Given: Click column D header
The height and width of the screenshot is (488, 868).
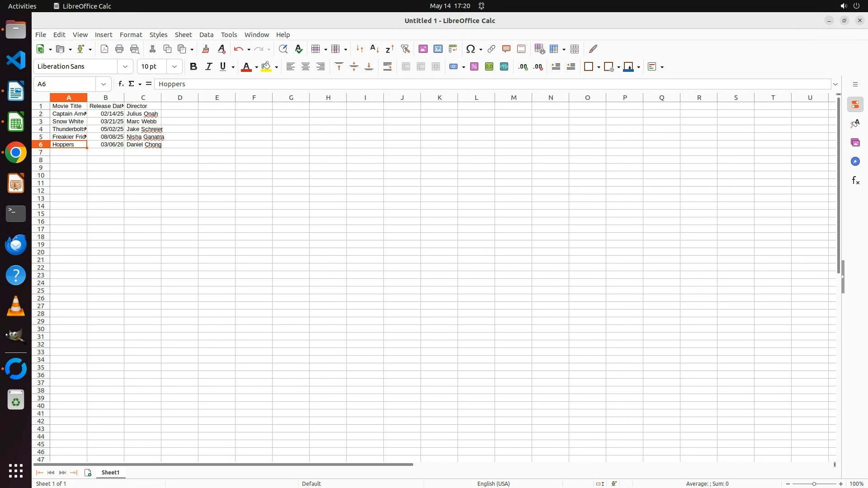Looking at the screenshot, I should 180,98.
